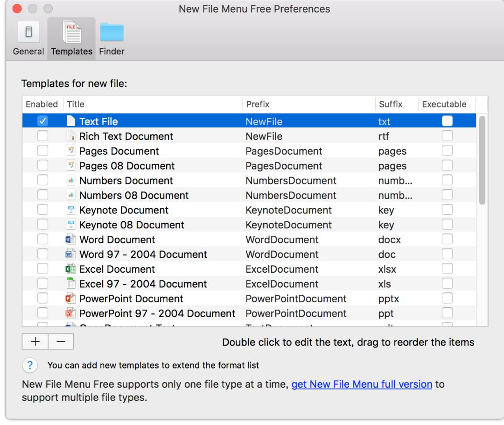Click the Keynote Document file icon
The height and width of the screenshot is (425, 504).
pos(71,210)
